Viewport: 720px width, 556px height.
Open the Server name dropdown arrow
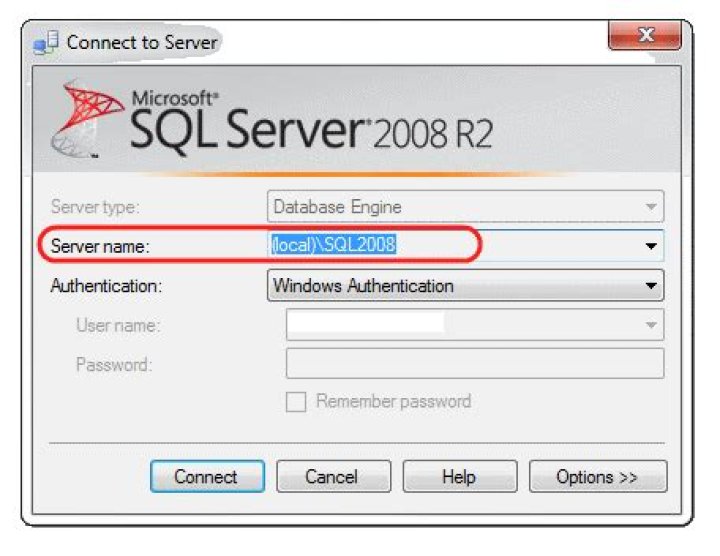click(651, 246)
